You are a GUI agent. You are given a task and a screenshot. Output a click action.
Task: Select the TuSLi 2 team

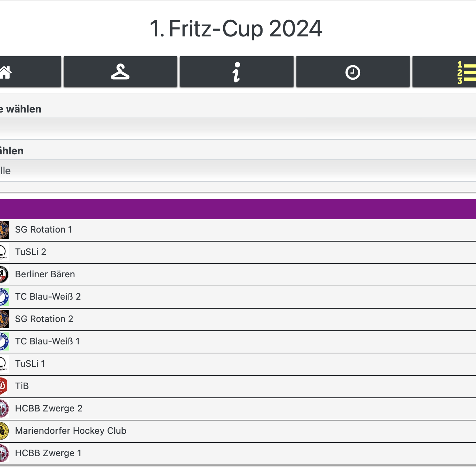click(x=31, y=252)
